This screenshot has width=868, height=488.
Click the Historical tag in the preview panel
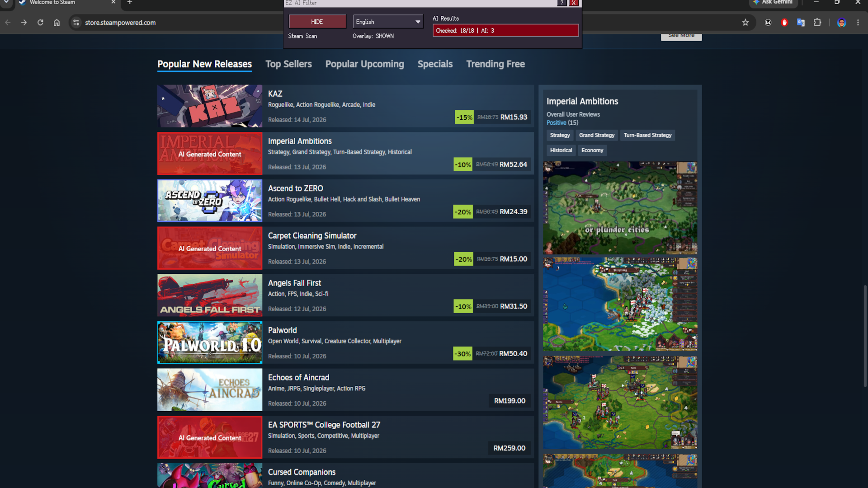coord(561,150)
